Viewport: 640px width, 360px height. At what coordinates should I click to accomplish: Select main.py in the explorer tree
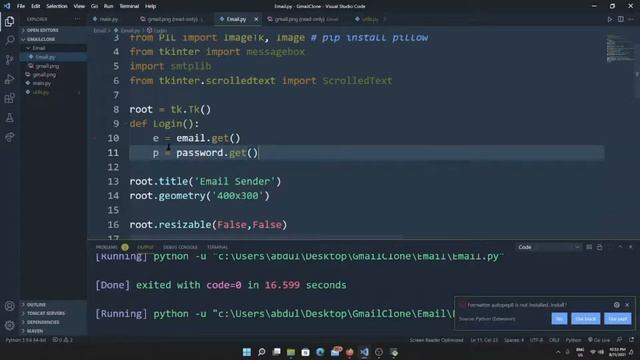pos(53,83)
